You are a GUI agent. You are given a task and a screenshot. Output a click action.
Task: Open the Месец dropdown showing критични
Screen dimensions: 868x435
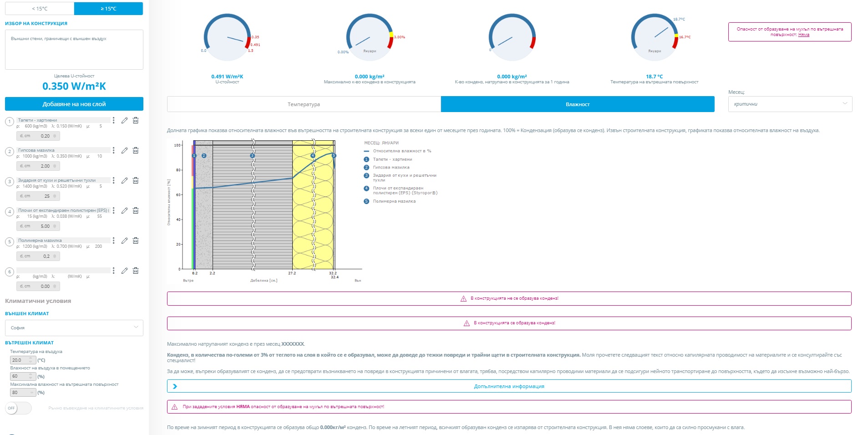click(790, 104)
